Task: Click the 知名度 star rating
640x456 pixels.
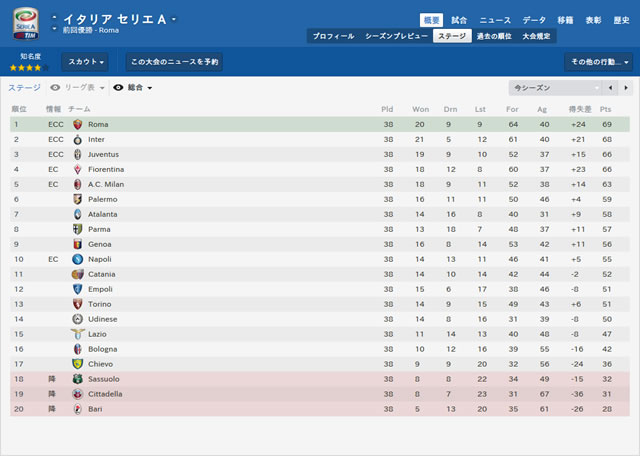Action: tap(29, 68)
